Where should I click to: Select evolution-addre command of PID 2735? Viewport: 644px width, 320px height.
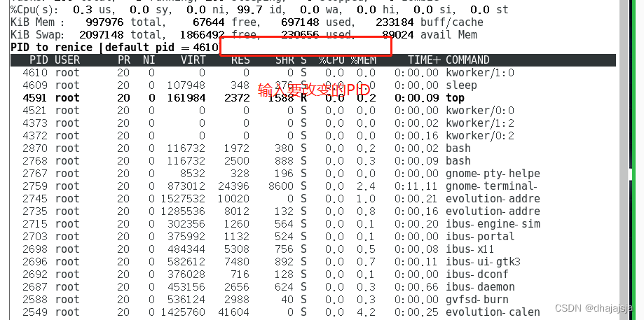point(493,211)
